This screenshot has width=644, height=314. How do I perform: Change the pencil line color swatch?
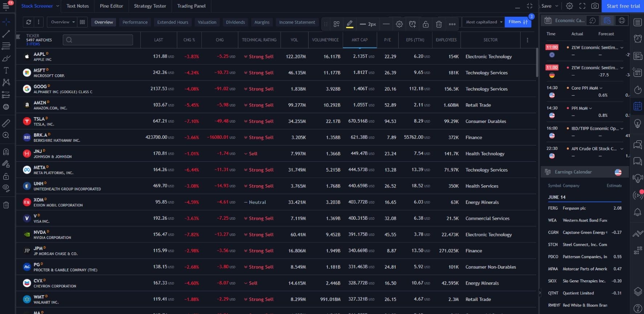tap(350, 24)
